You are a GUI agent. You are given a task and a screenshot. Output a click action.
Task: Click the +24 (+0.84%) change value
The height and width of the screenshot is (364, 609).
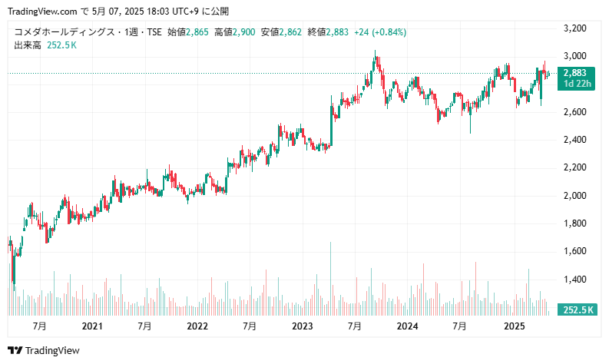tap(380, 31)
